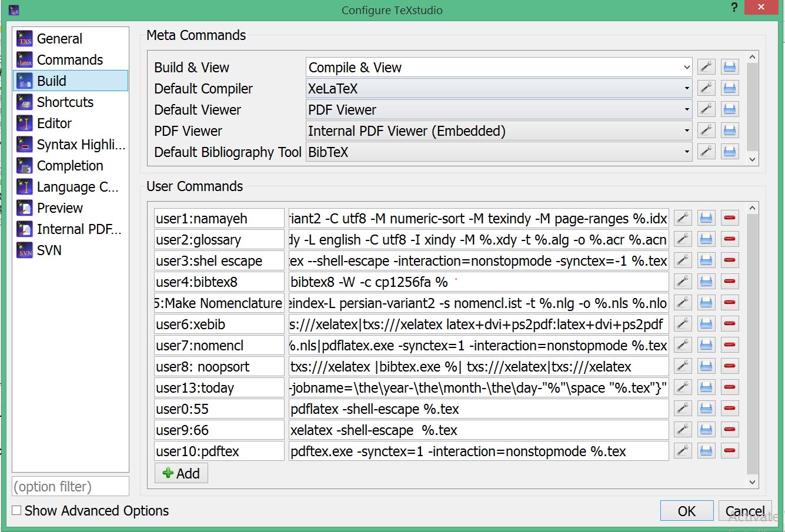This screenshot has width=785, height=532.
Task: Click save icon for user10:pdftex command
Action: [x=706, y=451]
